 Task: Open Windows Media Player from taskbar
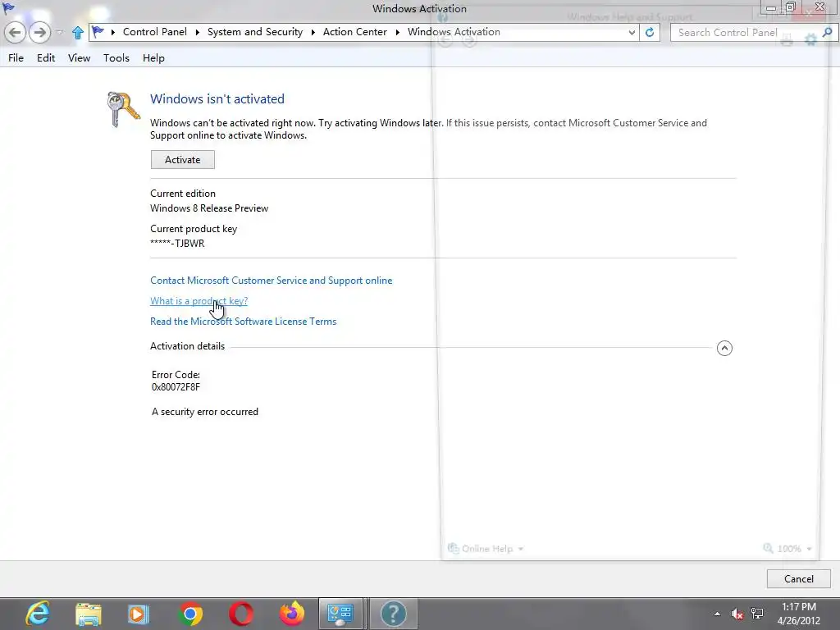pyautogui.click(x=139, y=614)
